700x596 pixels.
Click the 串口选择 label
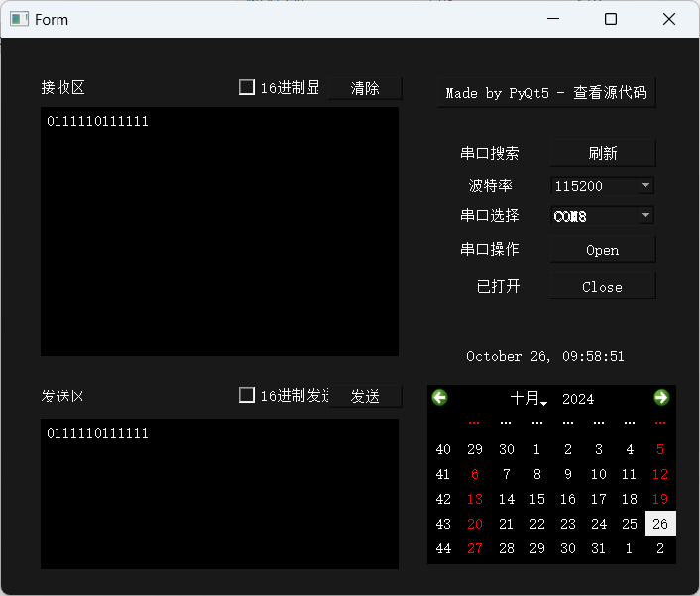pyautogui.click(x=490, y=215)
